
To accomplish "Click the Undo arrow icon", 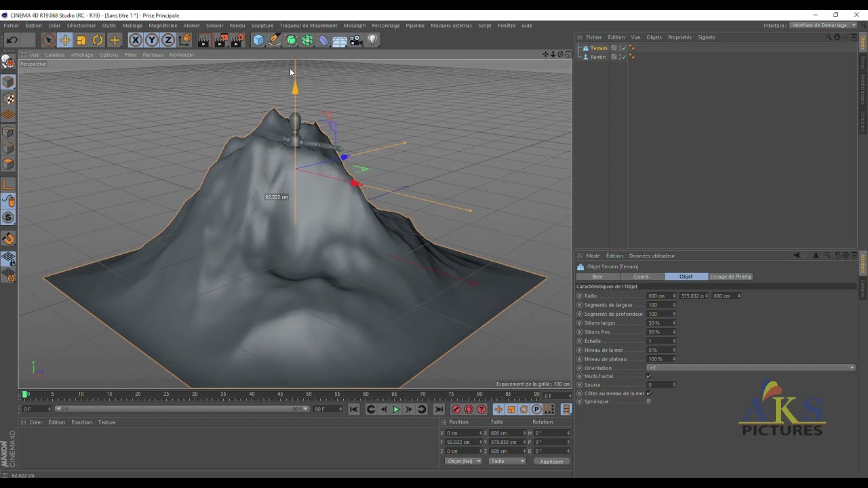I will 12,40.
